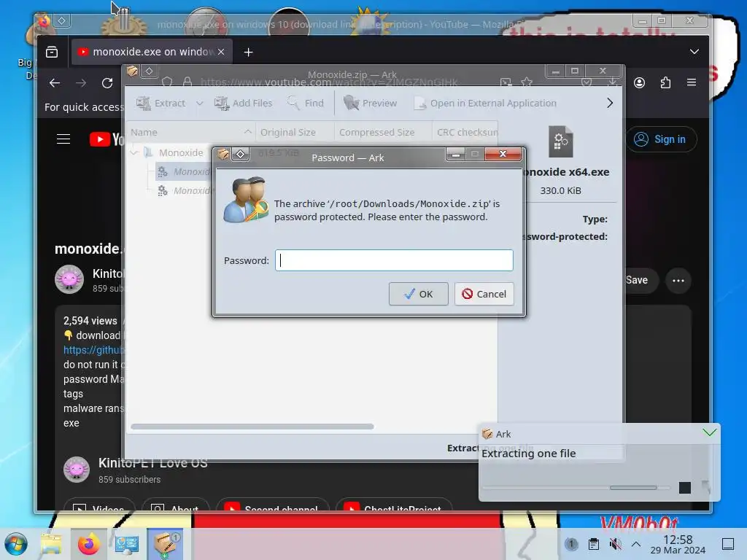Click the Find icon in Ark toolbar
This screenshot has width=747, height=560.
293,103
